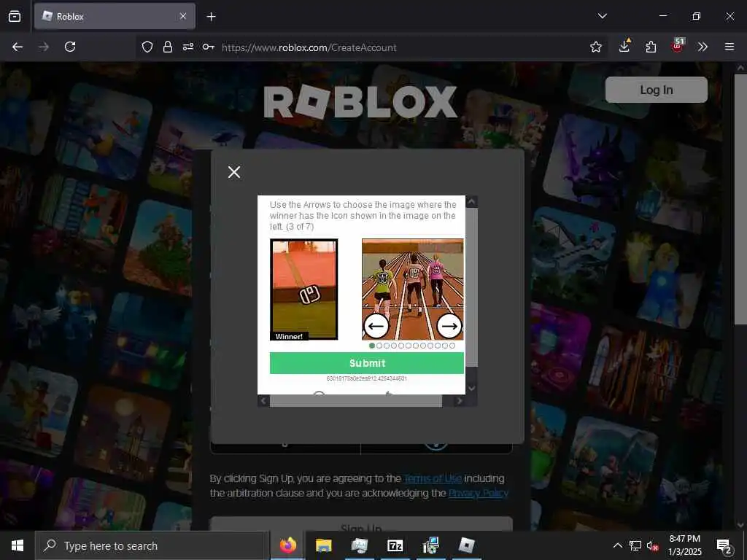The image size is (747, 560).
Task: Focus the roblox.com/CreateAccount address field
Action: (x=309, y=47)
